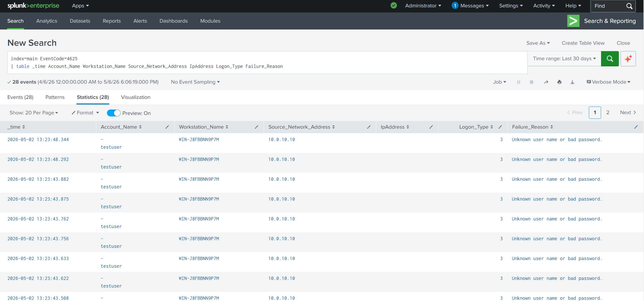Run the search with the green magnifier button

610,59
